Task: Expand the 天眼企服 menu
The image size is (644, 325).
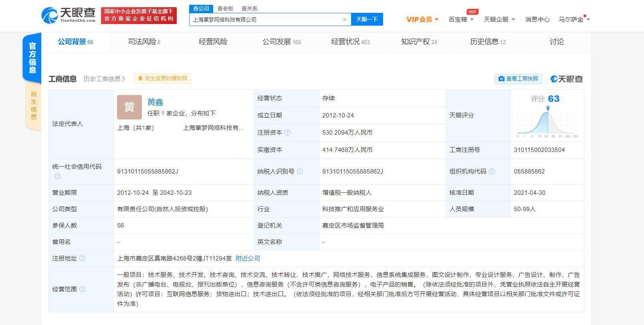Action: pos(499,19)
